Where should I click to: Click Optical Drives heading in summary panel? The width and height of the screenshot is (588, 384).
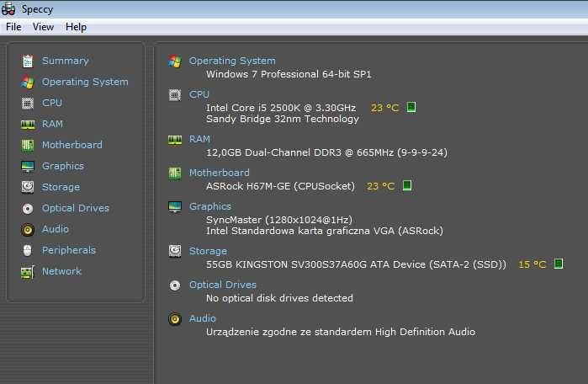click(223, 285)
